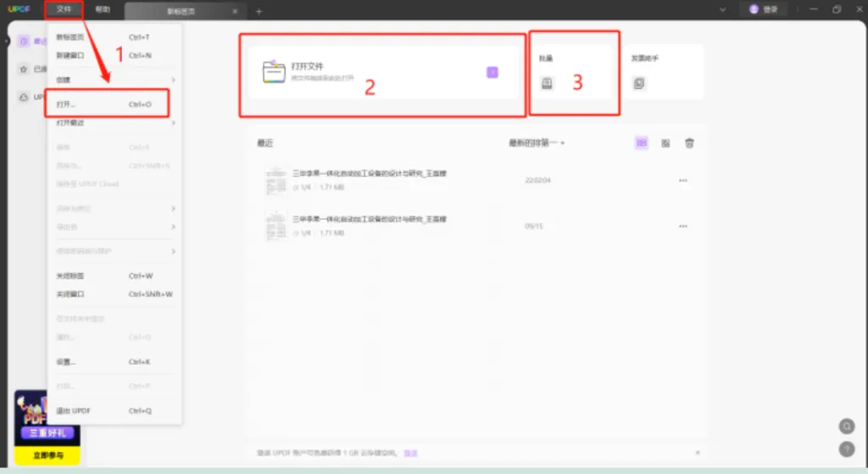This screenshot has height=474, width=868.
Task: Click the 三重好礼 promo banner
Action: 47,433
